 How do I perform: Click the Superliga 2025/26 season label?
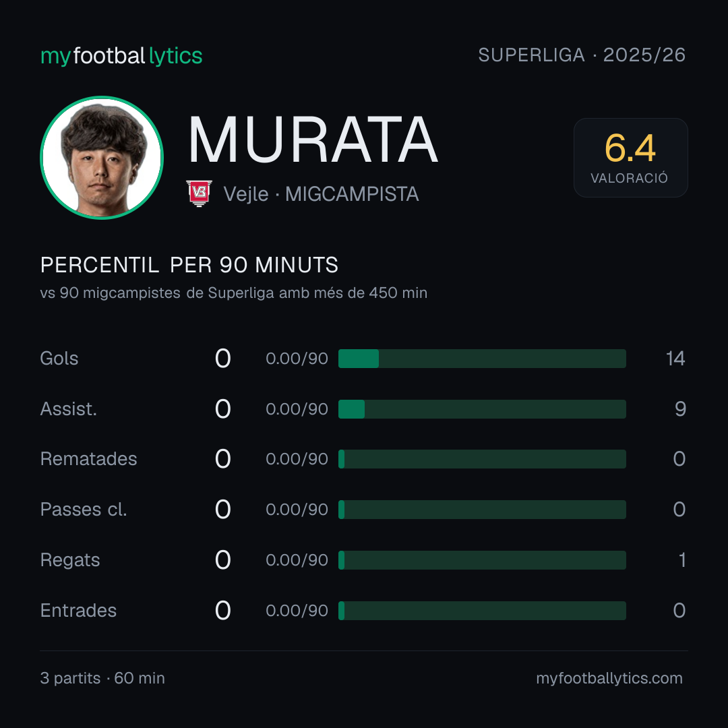point(582,55)
